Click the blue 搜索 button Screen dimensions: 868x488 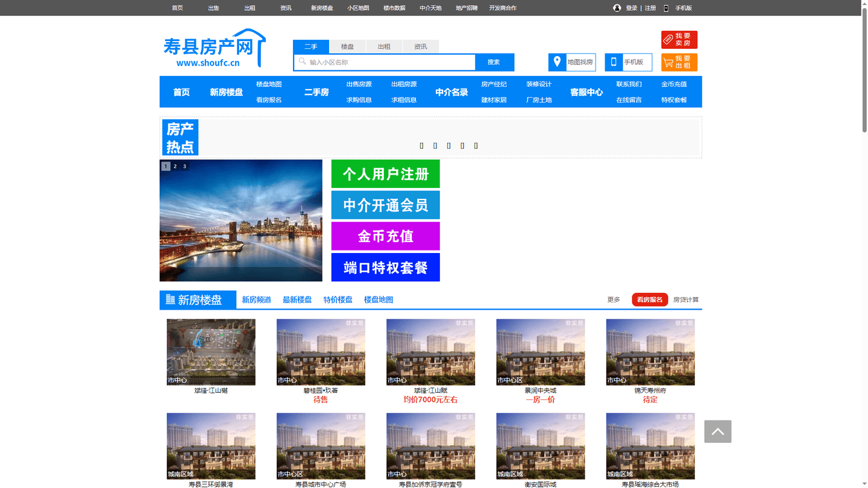(494, 62)
